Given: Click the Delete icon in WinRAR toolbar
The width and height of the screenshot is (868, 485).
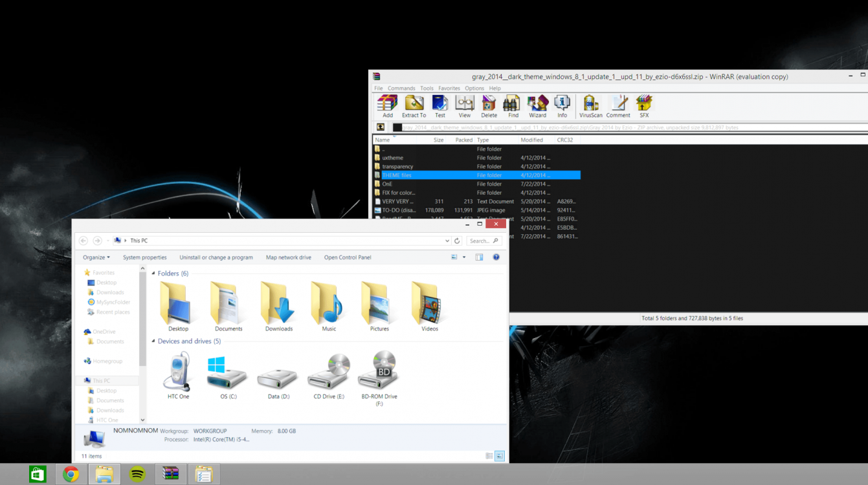Looking at the screenshot, I should coord(489,106).
